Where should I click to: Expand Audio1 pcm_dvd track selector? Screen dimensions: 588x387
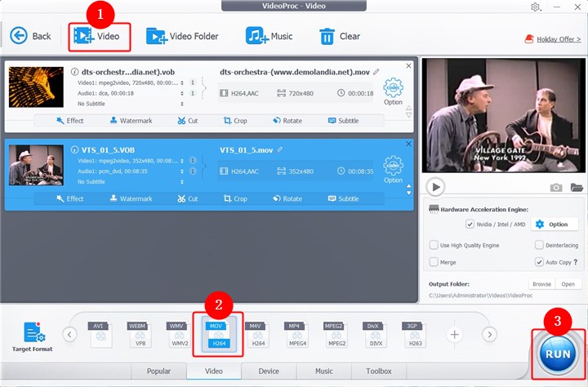click(x=182, y=171)
